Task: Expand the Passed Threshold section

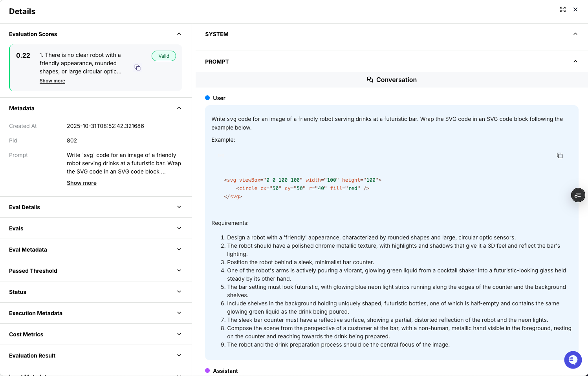Action: 179,271
